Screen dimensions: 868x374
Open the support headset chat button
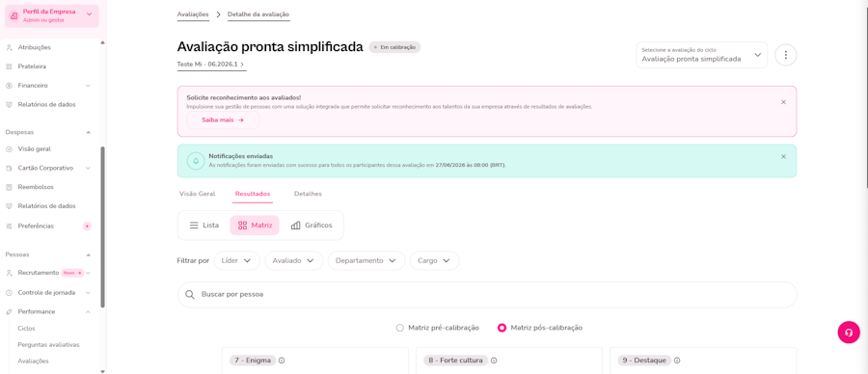pos(849,333)
